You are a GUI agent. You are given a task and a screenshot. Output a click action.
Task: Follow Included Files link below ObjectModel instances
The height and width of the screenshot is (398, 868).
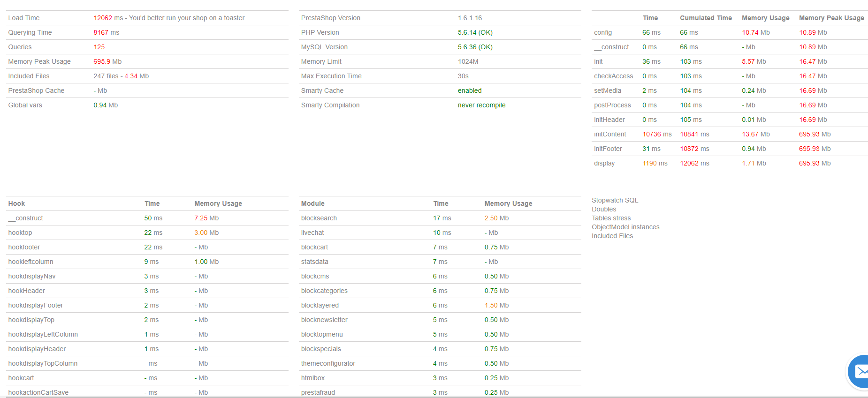(x=612, y=236)
